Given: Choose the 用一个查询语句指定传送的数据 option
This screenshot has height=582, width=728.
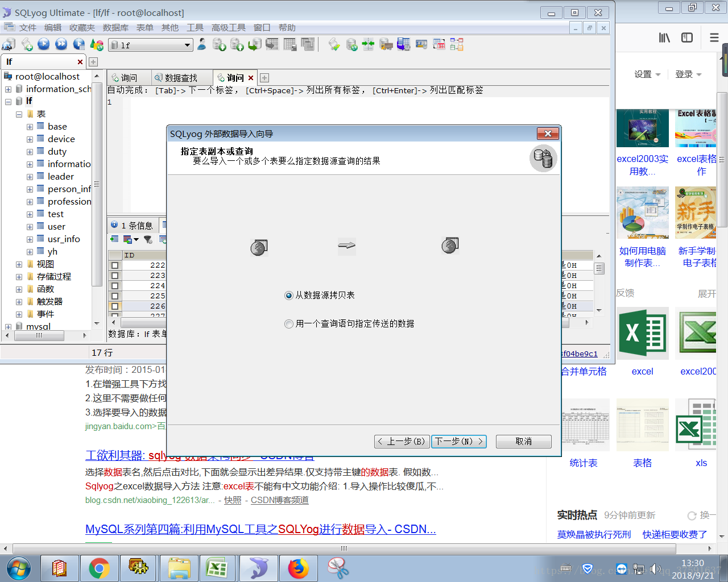Looking at the screenshot, I should pyautogui.click(x=289, y=323).
